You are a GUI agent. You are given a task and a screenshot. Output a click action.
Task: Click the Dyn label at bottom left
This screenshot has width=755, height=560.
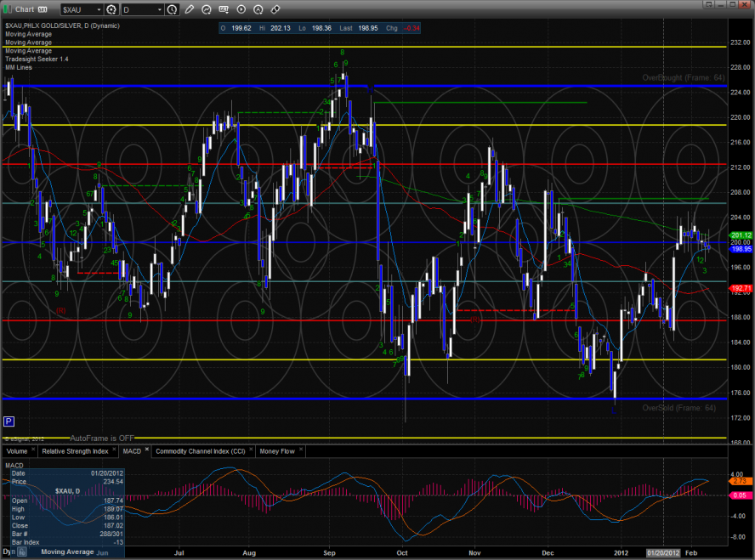tap(9, 552)
